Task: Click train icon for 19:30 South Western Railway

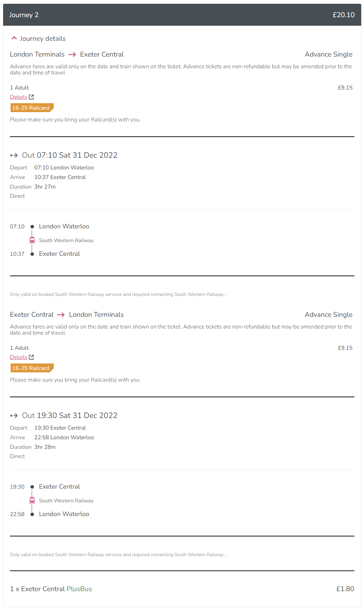Action: tap(32, 500)
